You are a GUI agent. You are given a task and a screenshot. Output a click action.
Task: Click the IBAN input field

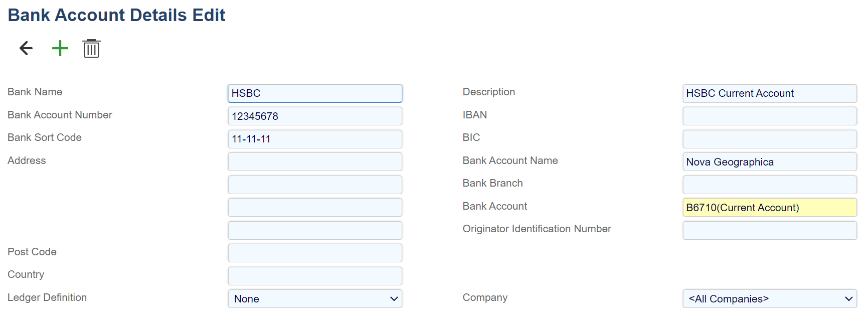[x=769, y=116]
